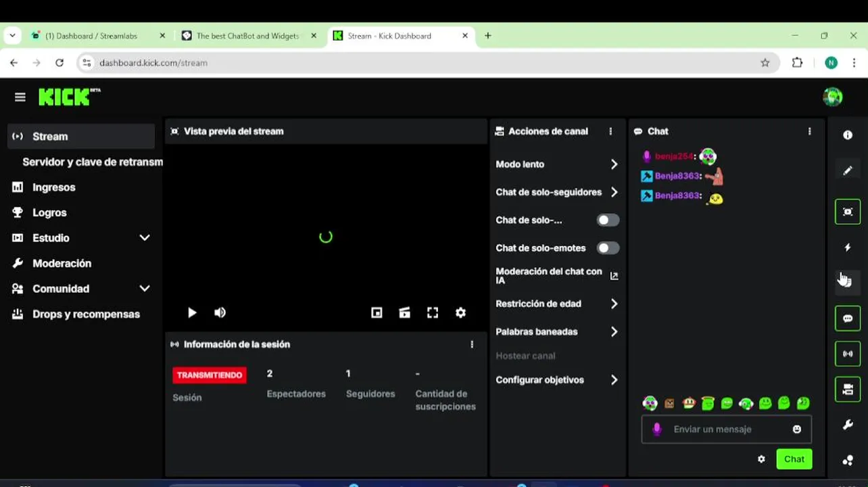This screenshot has width=868, height=487.
Task: Open the browser profile N button
Action: pyautogui.click(x=831, y=63)
